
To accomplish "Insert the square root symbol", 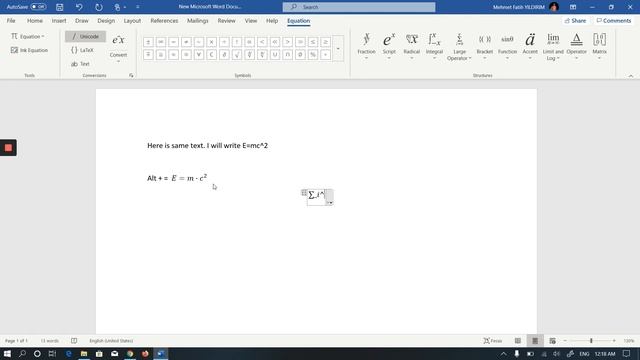I will click(x=237, y=55).
